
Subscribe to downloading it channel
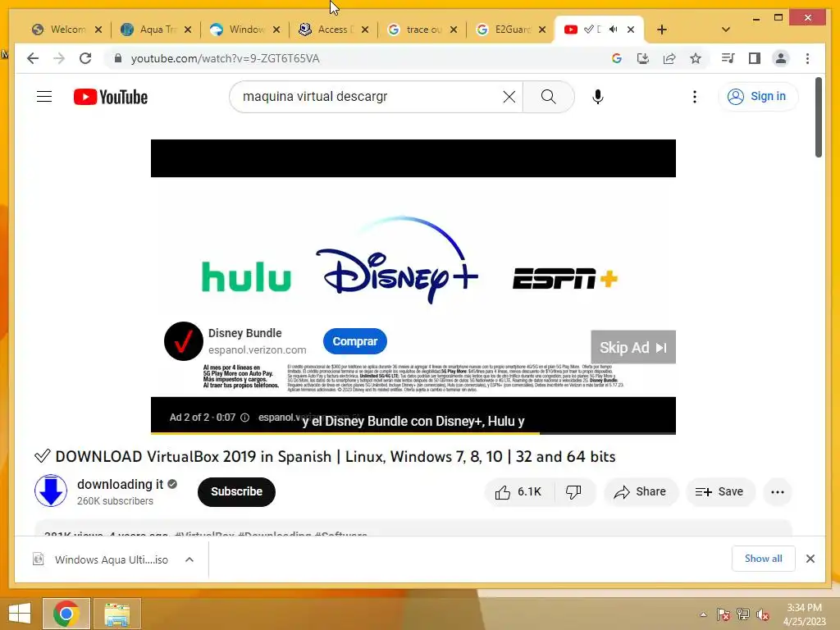pyautogui.click(x=236, y=492)
